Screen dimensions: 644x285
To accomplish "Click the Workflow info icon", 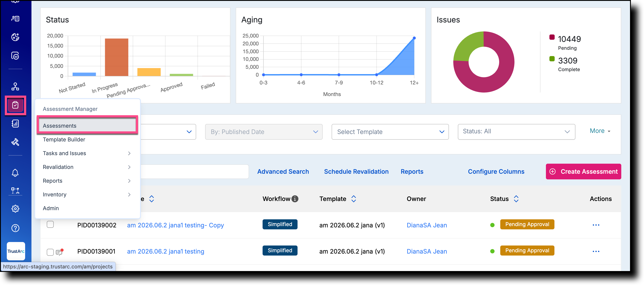I will click(295, 199).
